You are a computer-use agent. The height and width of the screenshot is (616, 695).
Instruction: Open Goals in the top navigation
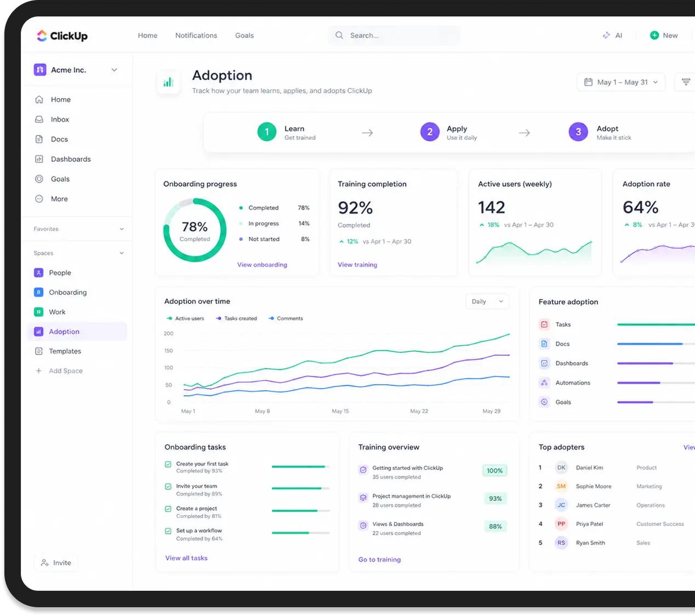pos(244,35)
